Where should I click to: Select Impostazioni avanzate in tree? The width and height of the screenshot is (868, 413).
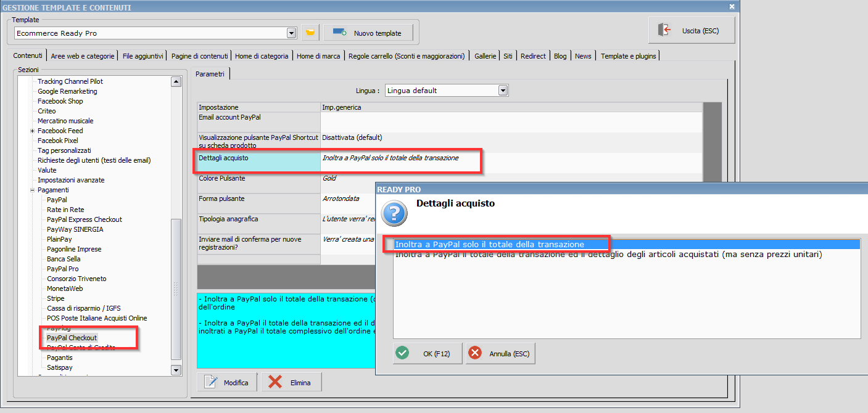coord(71,180)
